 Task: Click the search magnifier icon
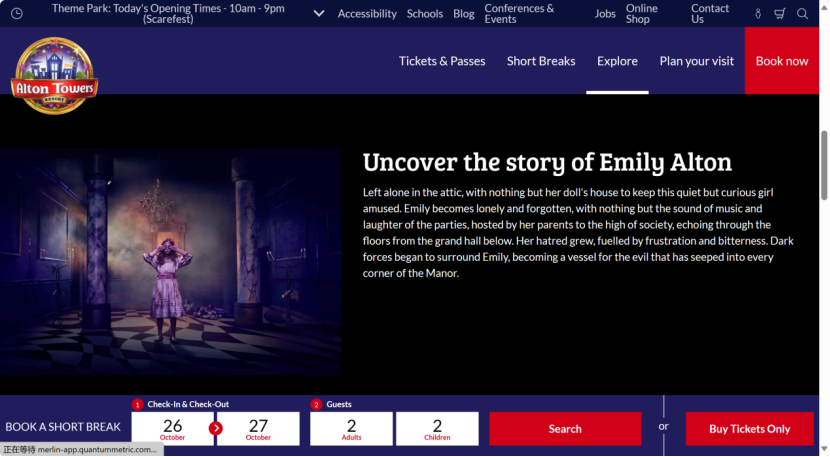point(802,14)
